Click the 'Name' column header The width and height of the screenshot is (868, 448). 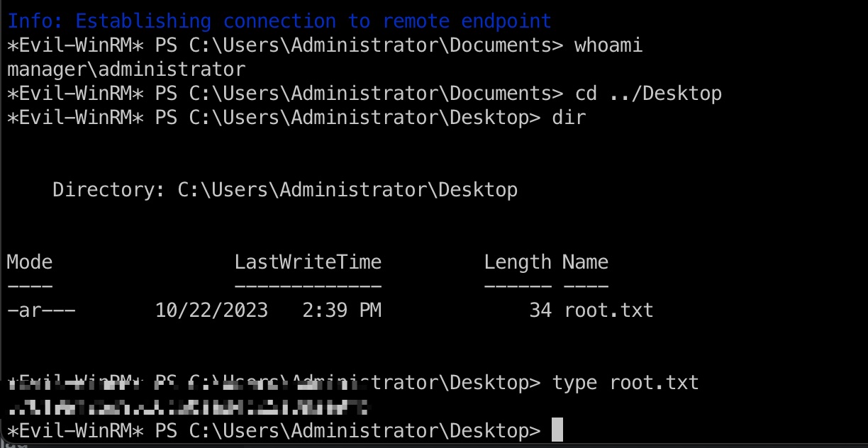click(x=586, y=262)
